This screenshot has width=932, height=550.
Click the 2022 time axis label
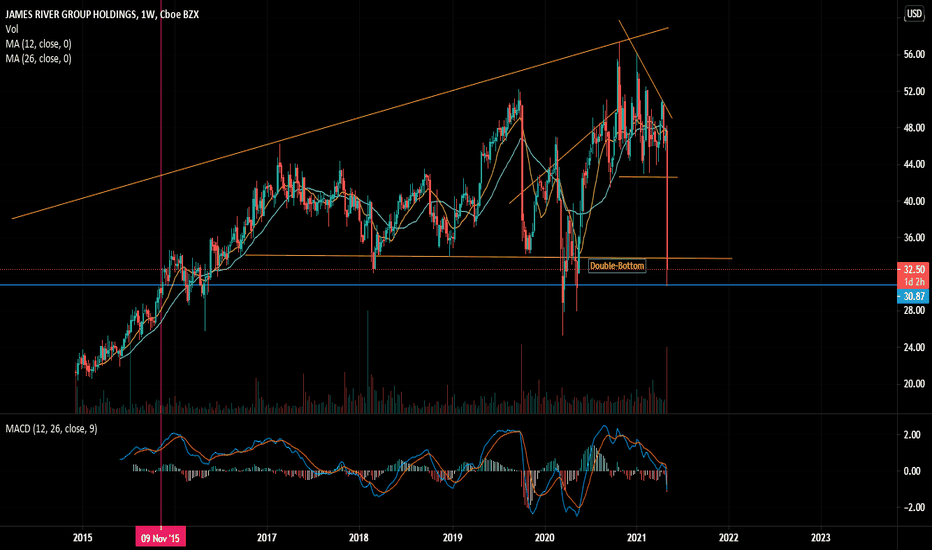point(729,538)
